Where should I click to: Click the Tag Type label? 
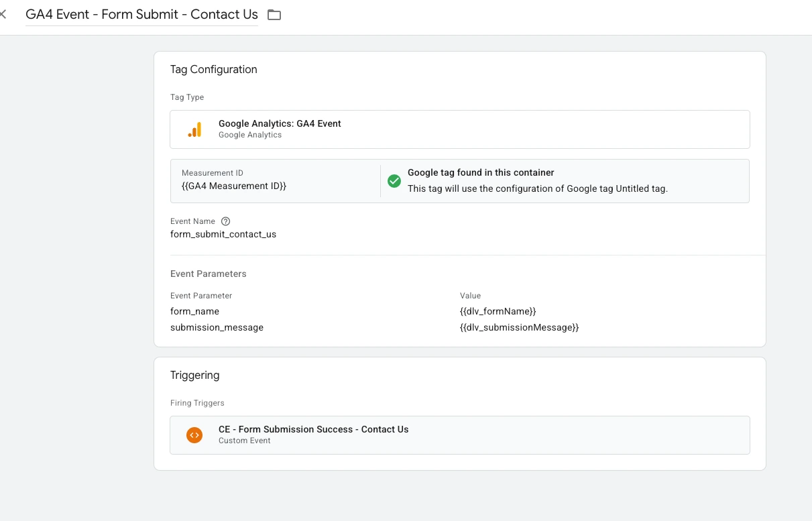click(187, 97)
